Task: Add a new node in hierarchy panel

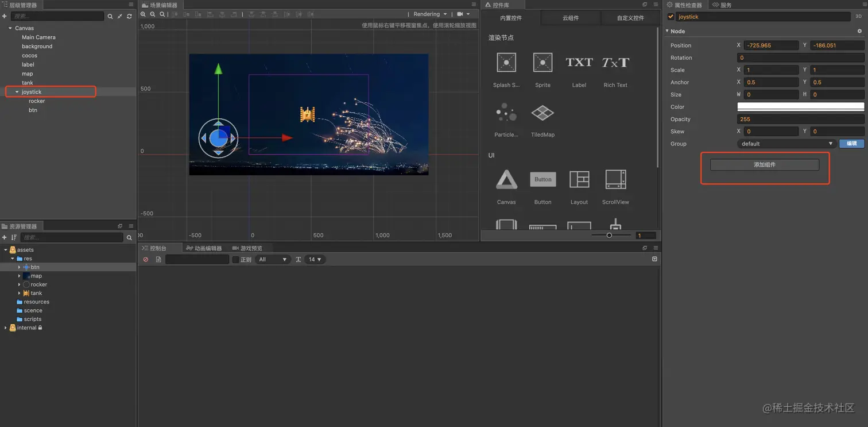Action: click(x=4, y=16)
